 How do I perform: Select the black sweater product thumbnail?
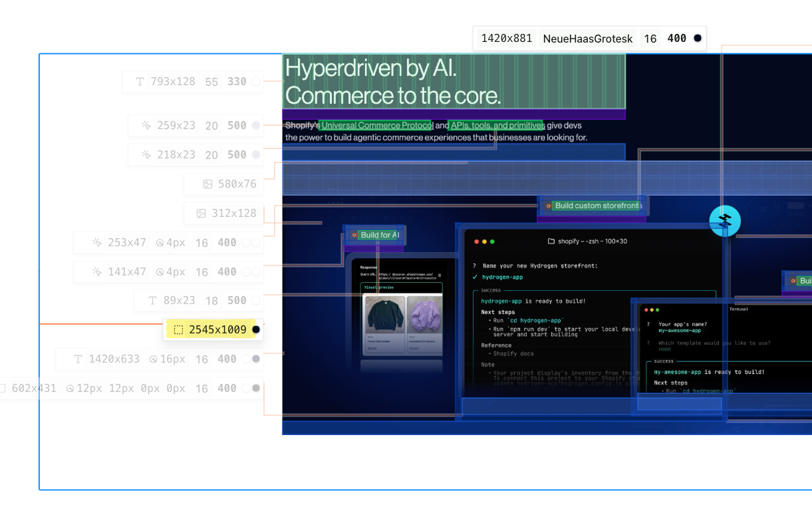tap(384, 315)
